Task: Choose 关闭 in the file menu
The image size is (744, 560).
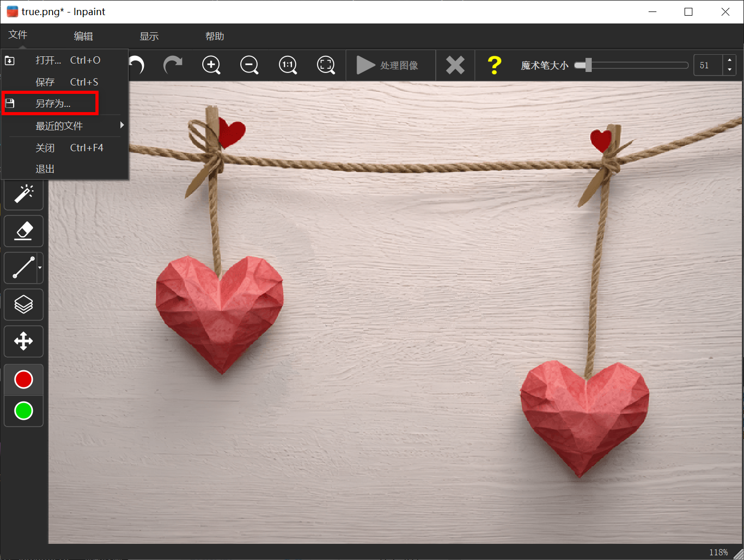Action: pyautogui.click(x=65, y=148)
